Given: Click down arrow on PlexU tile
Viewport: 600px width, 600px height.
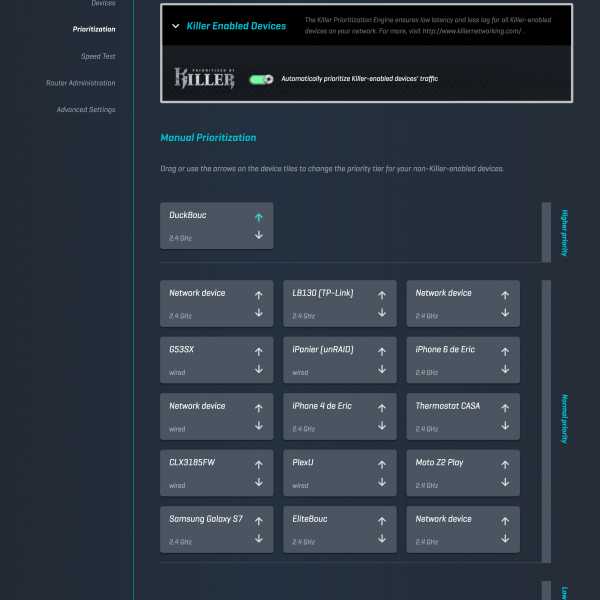Looking at the screenshot, I should tap(381, 483).
